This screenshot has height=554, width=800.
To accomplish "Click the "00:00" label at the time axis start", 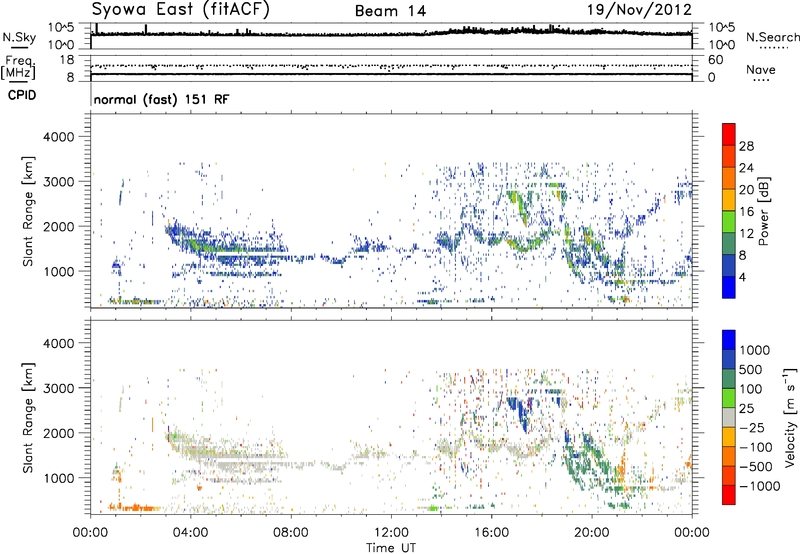I will (90, 533).
